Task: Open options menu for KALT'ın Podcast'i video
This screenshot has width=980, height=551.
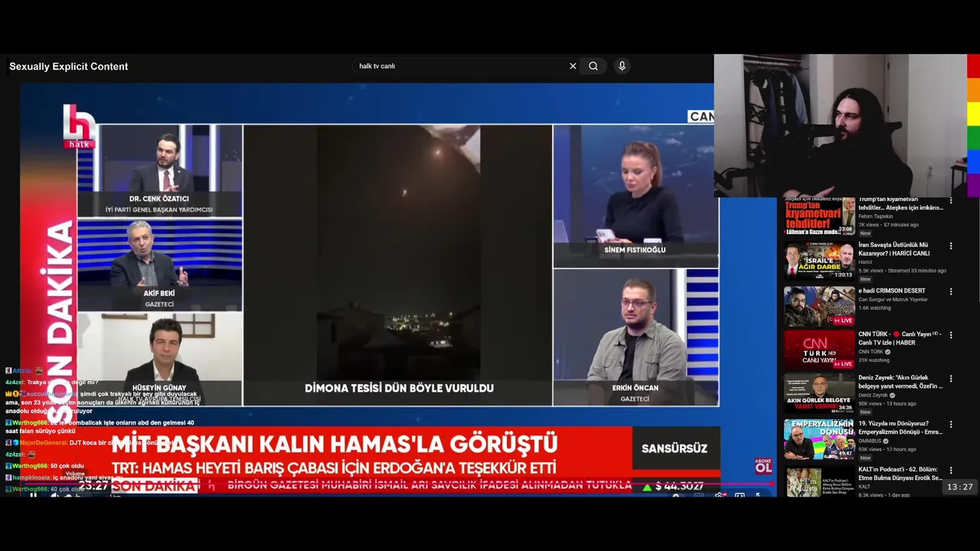Action: pos(951,470)
